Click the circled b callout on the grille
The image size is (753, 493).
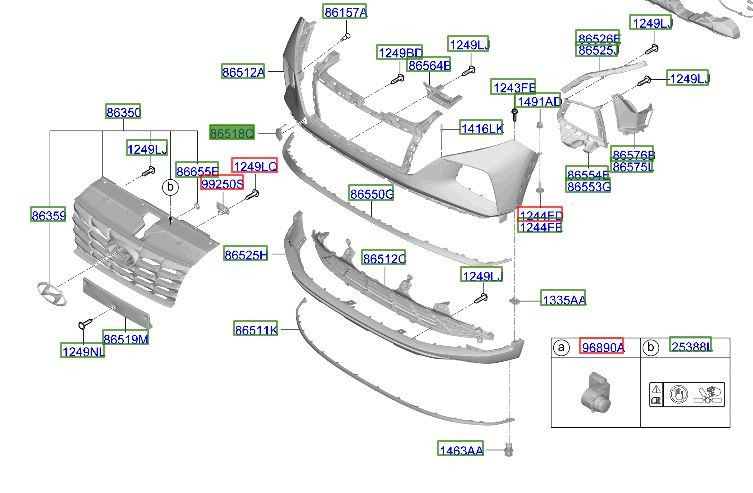point(170,187)
